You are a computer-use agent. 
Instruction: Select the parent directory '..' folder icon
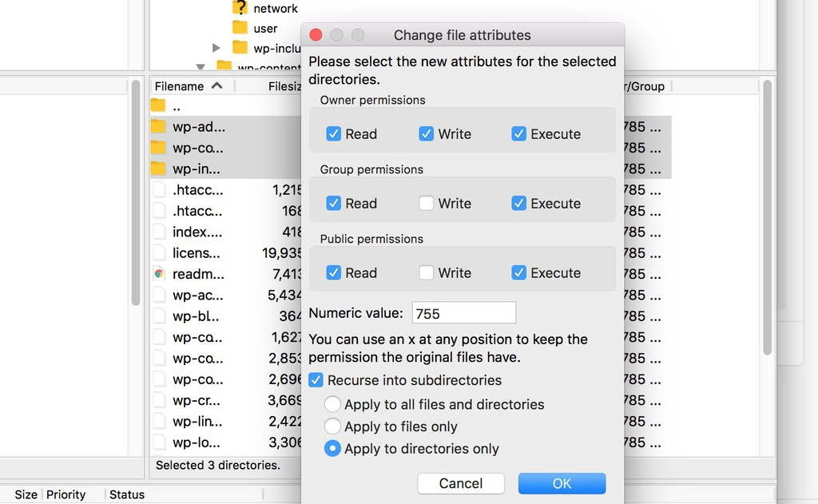pos(158,105)
